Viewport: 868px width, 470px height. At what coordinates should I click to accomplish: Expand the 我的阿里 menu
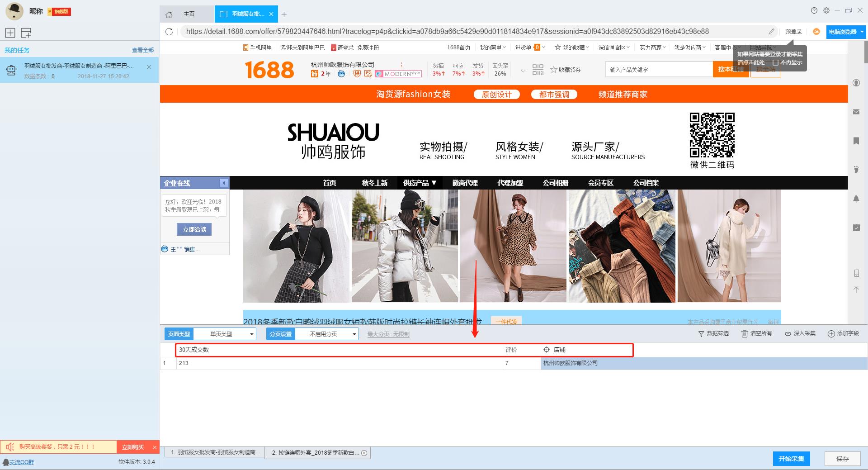click(493, 47)
